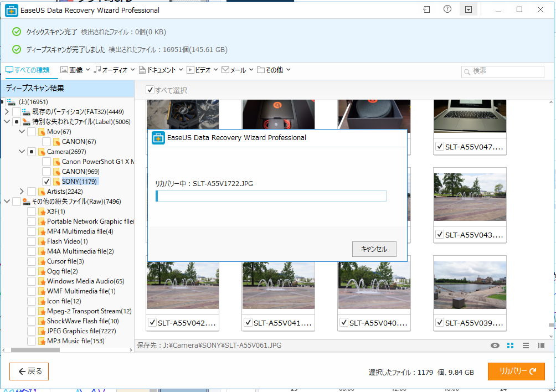Switch to thumbnail grid view
The height and width of the screenshot is (392, 556).
[511, 345]
